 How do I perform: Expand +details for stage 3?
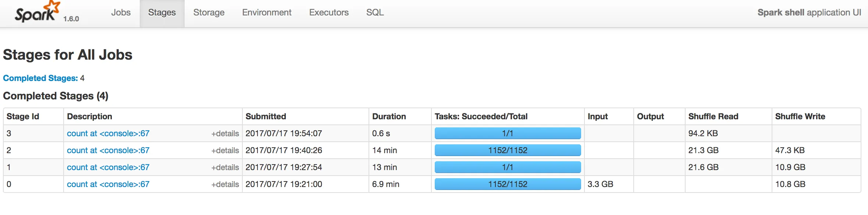click(225, 134)
